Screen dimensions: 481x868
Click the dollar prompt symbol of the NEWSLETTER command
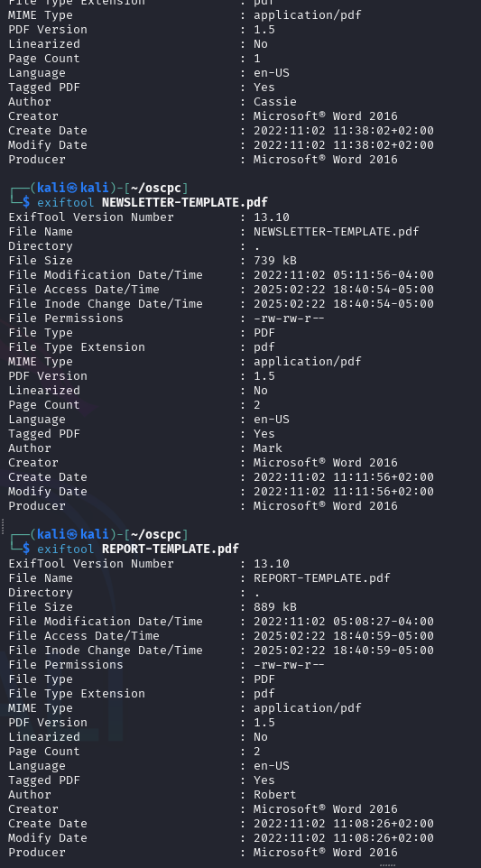click(x=26, y=203)
